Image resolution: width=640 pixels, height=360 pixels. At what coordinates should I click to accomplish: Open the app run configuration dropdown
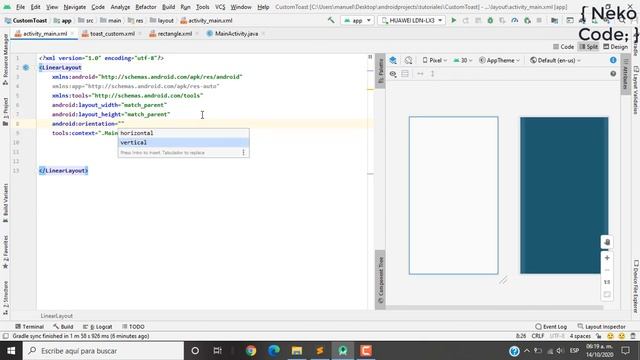[x=358, y=20]
